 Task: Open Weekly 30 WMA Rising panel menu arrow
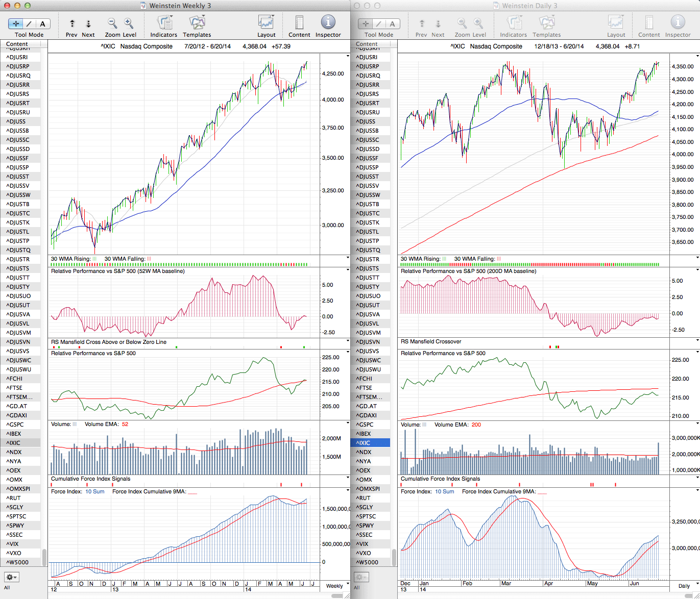(x=348, y=258)
